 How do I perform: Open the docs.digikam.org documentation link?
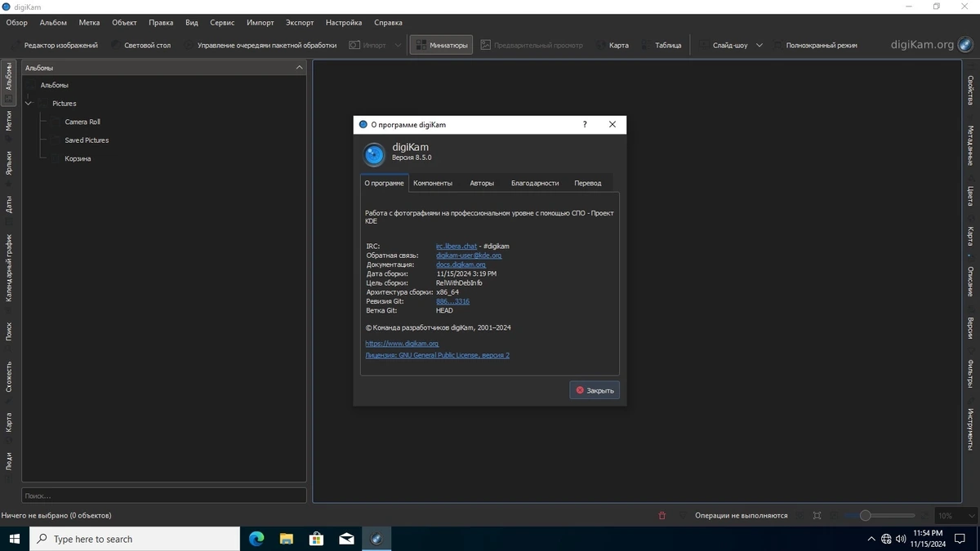[x=461, y=264]
